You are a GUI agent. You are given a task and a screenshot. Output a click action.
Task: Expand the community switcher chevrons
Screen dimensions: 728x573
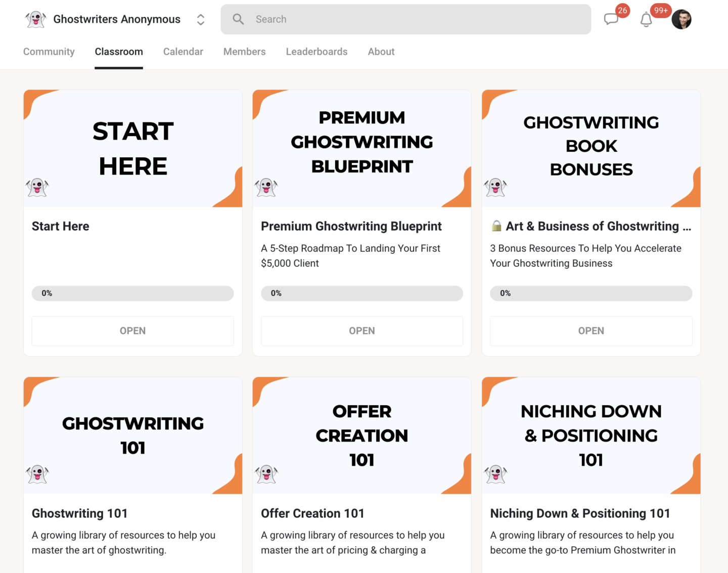pos(201,19)
